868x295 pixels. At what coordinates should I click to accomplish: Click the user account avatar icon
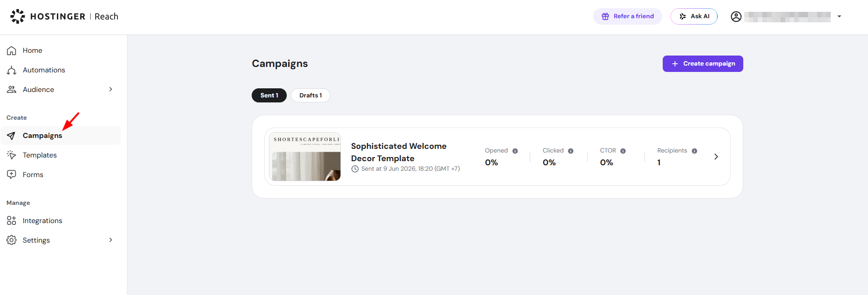[x=736, y=16]
